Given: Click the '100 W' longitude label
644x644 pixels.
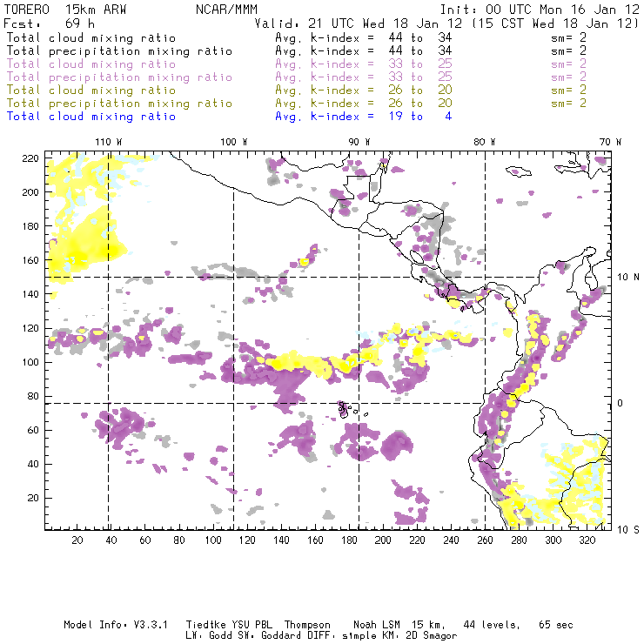Looking at the screenshot, I should click(234, 142).
